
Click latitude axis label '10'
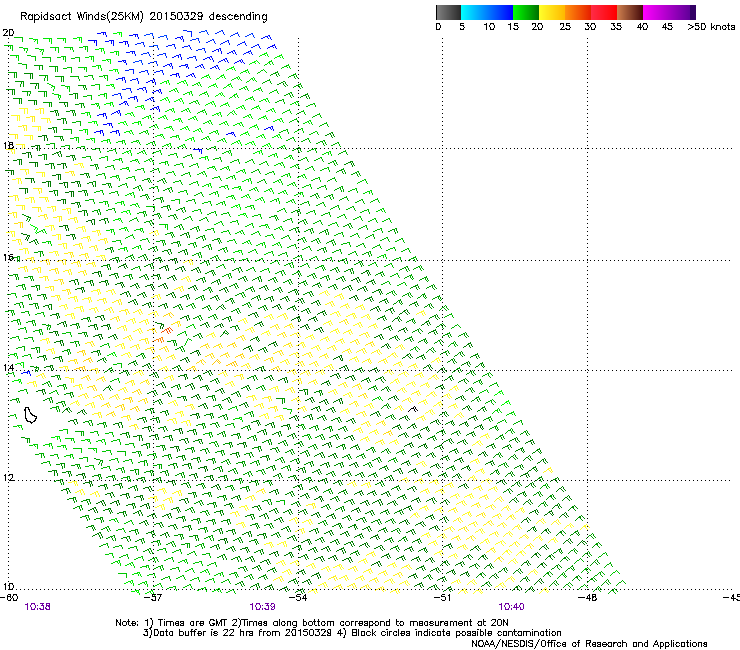[x=8, y=586]
